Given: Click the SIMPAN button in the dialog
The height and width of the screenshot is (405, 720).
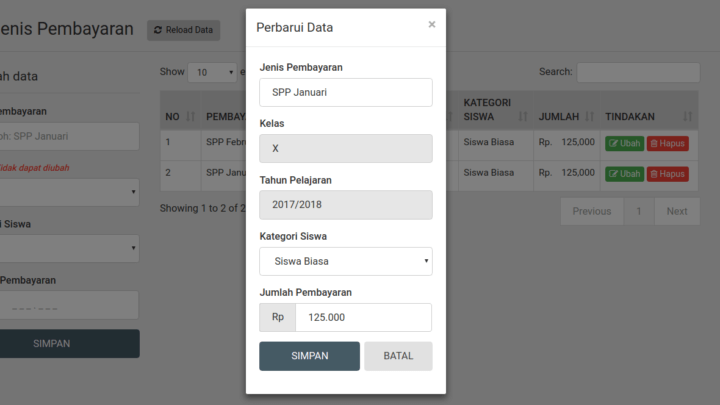Looking at the screenshot, I should coord(309,356).
